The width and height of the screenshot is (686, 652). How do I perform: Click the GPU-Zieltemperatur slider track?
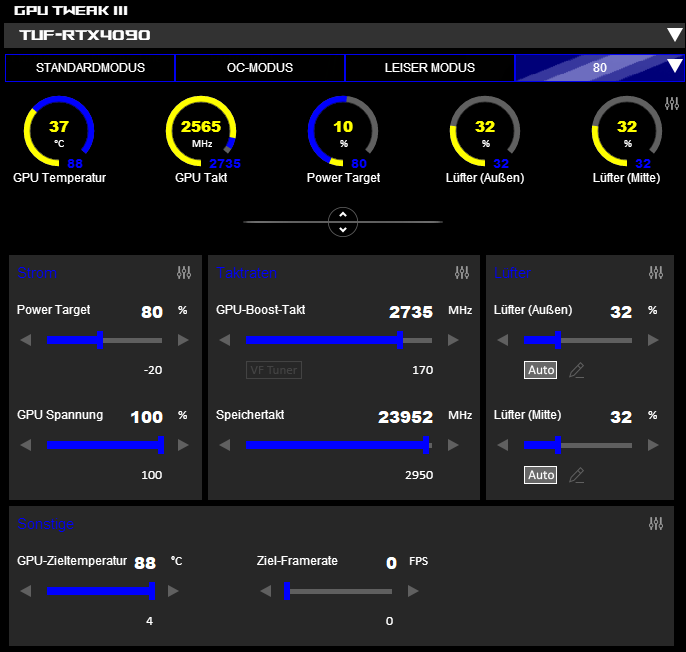[x=101, y=591]
